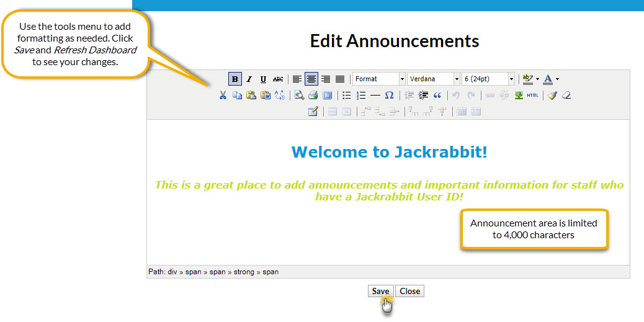Image resolution: width=644 pixels, height=322 pixels.
Task: Open the Format dropdown
Action: (x=378, y=79)
